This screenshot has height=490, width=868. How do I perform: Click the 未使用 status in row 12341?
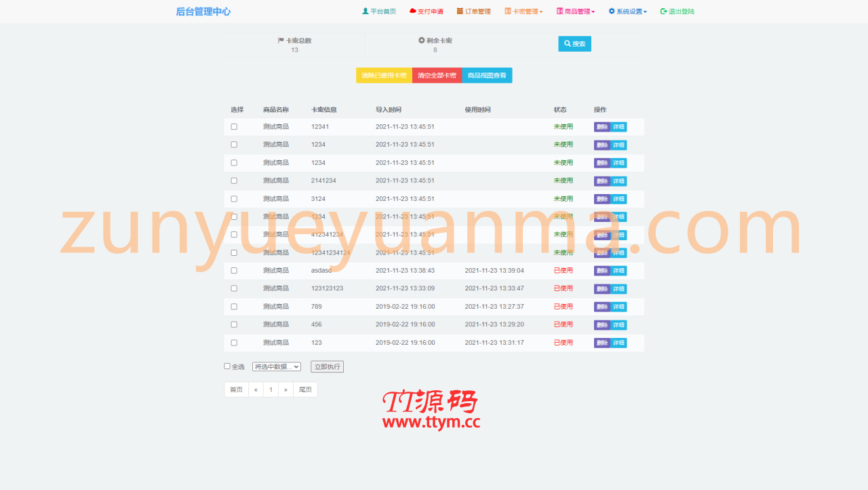(x=564, y=127)
